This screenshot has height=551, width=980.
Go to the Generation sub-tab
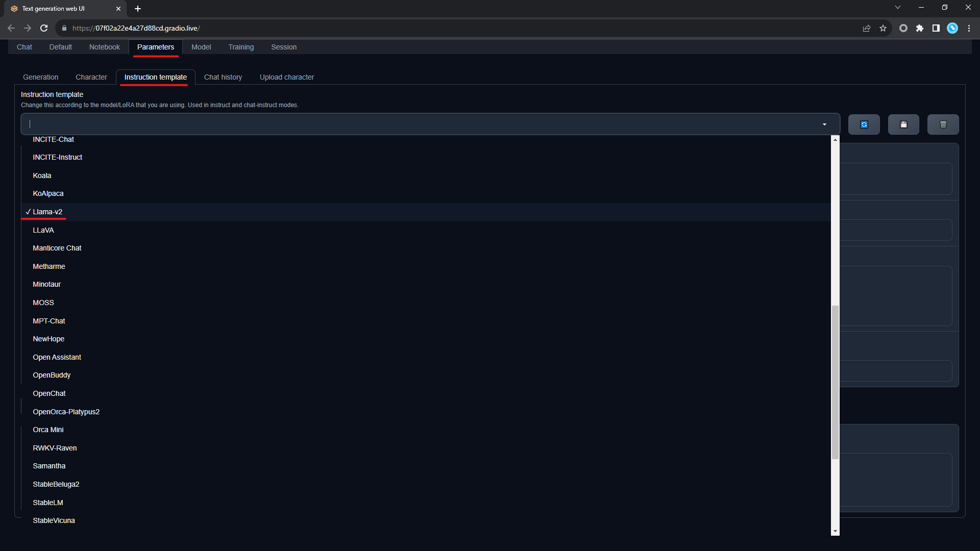(x=40, y=77)
